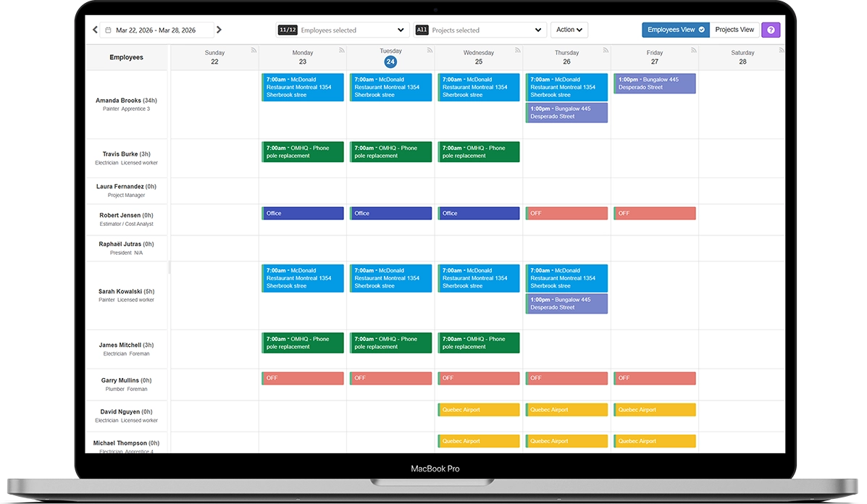The width and height of the screenshot is (867, 504).
Task: Select employee Michael Thompson
Action: (126, 443)
